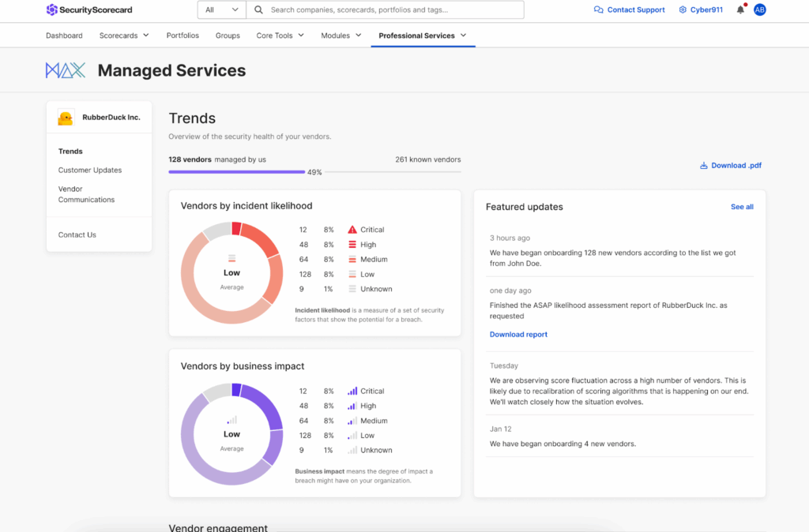Click the search magnifier icon
Screen dimensions: 809x532
[x=258, y=10]
